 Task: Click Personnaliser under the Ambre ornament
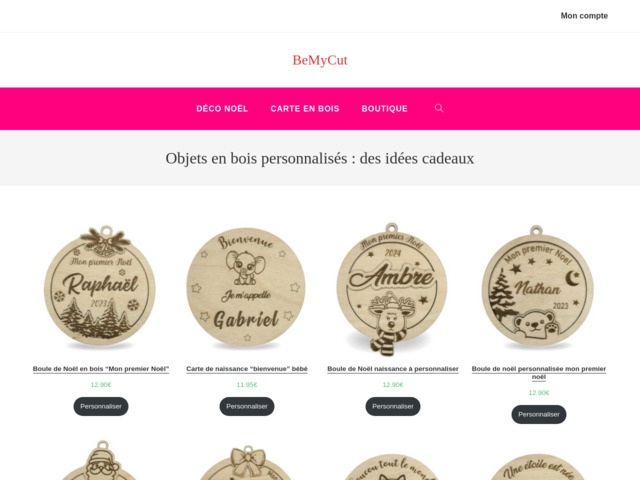click(x=393, y=407)
